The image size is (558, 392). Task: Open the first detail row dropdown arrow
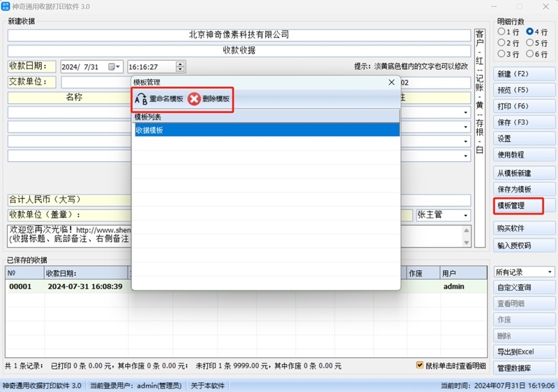[465, 112]
